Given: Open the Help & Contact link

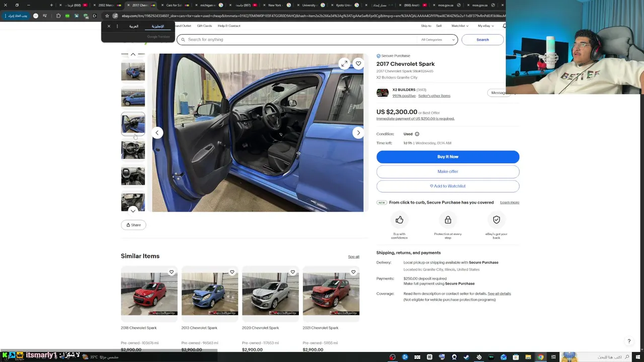Looking at the screenshot, I should [x=229, y=26].
